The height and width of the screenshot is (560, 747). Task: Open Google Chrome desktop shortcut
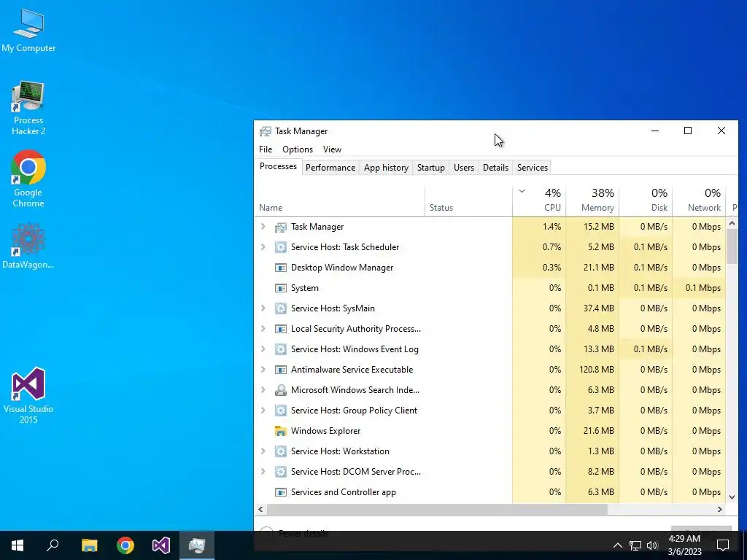(28, 179)
